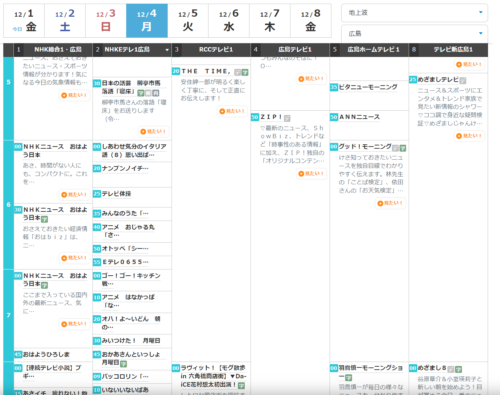Click gray data icon beside めざまし8
This screenshot has width=500, height=395.
coord(451,369)
